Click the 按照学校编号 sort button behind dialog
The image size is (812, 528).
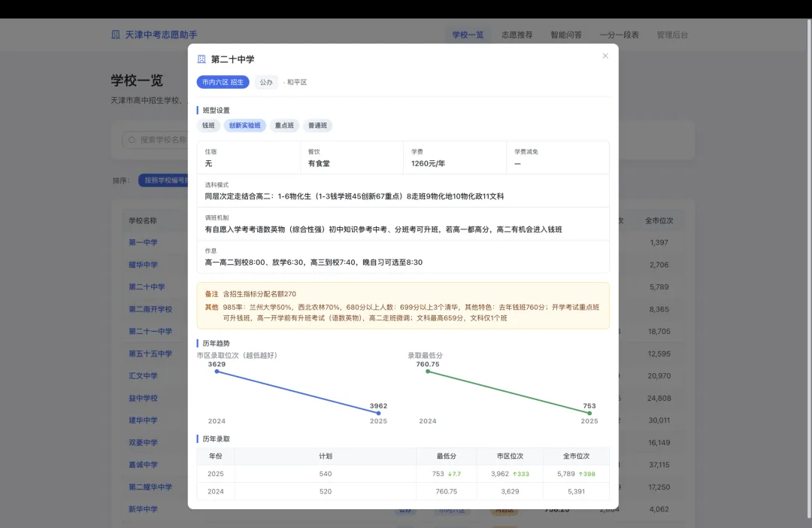tap(163, 181)
